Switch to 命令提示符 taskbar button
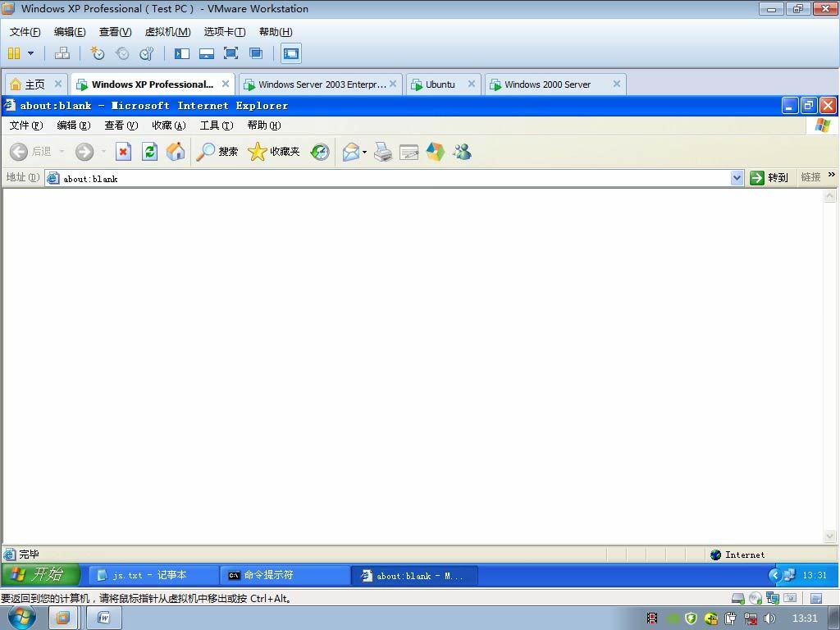 pos(285,575)
